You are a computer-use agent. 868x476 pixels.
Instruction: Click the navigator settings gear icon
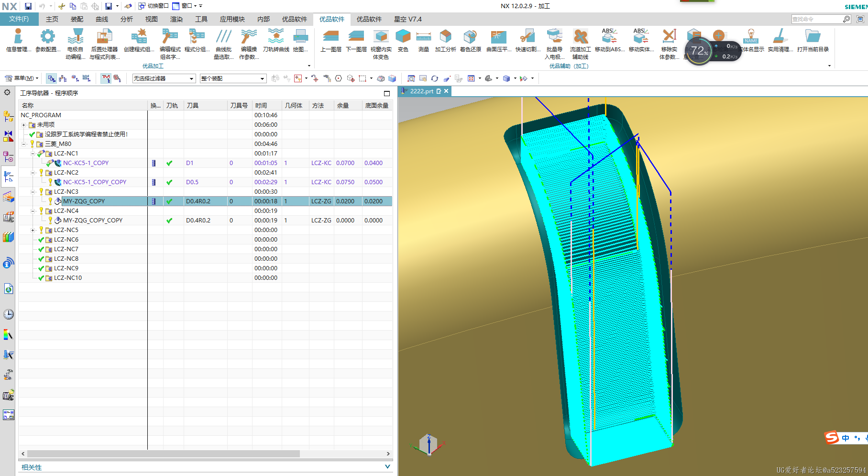(7, 92)
